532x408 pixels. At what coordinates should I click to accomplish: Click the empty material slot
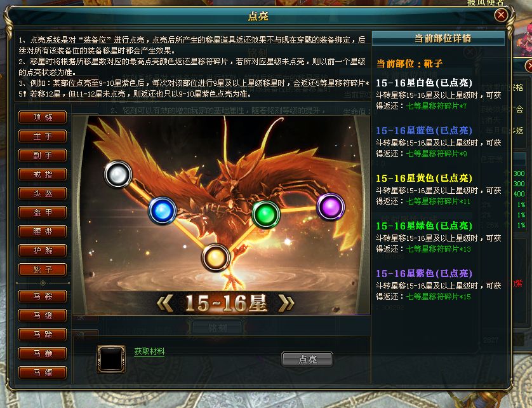111,359
